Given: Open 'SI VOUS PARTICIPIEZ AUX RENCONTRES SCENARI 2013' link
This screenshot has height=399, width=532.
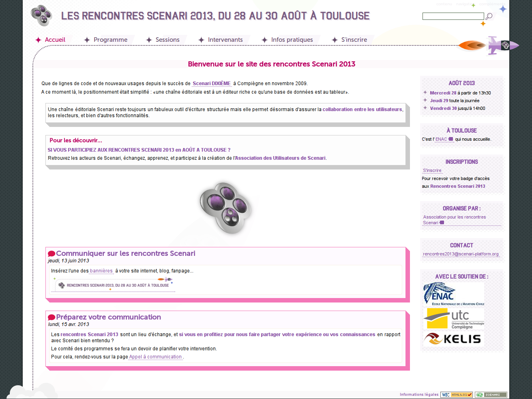Looking at the screenshot, I should click(139, 150).
